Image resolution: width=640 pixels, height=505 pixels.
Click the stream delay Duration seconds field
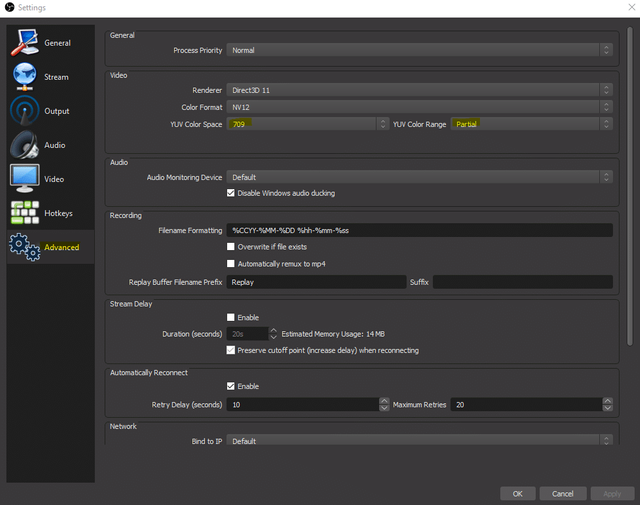click(x=248, y=334)
